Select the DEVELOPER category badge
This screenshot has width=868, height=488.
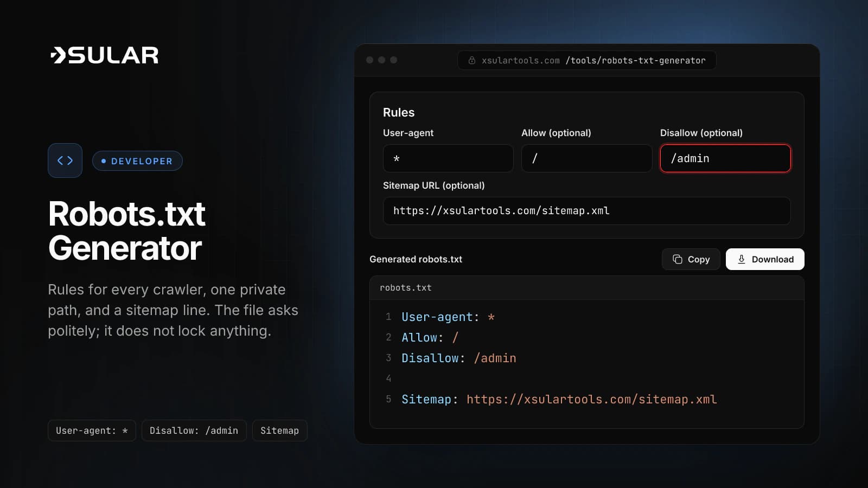click(137, 161)
